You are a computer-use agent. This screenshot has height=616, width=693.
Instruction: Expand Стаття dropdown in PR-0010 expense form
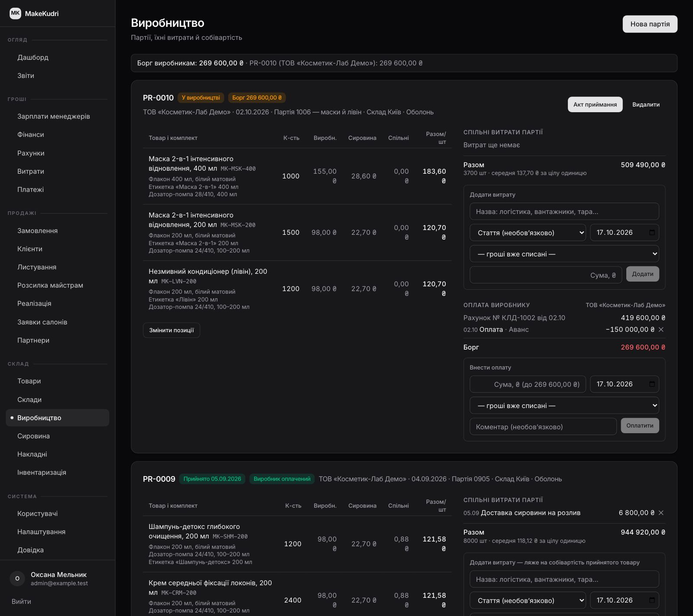[528, 233]
